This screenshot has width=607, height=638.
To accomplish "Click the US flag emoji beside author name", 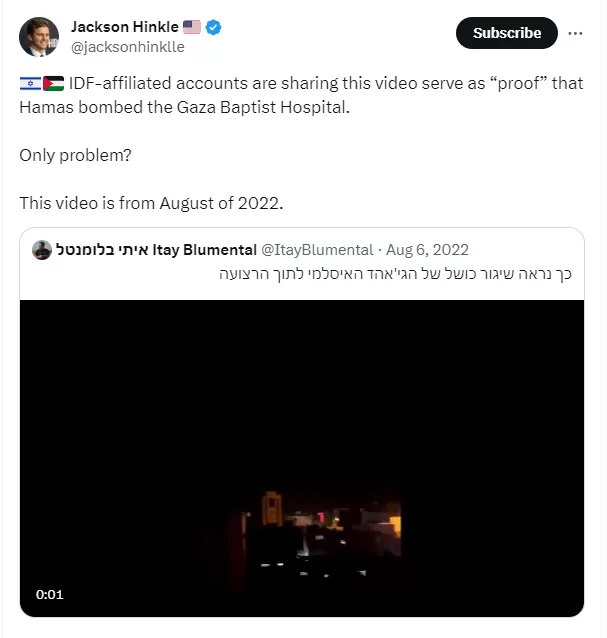I will pyautogui.click(x=192, y=27).
